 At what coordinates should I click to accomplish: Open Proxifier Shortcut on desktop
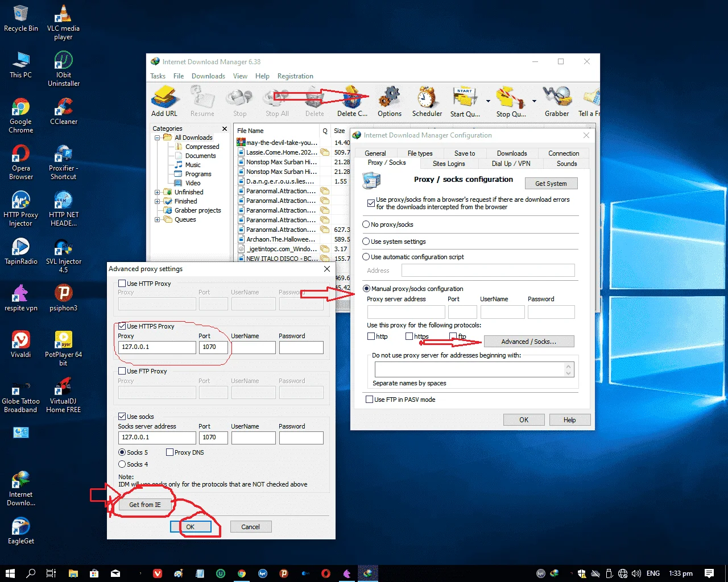pyautogui.click(x=63, y=162)
